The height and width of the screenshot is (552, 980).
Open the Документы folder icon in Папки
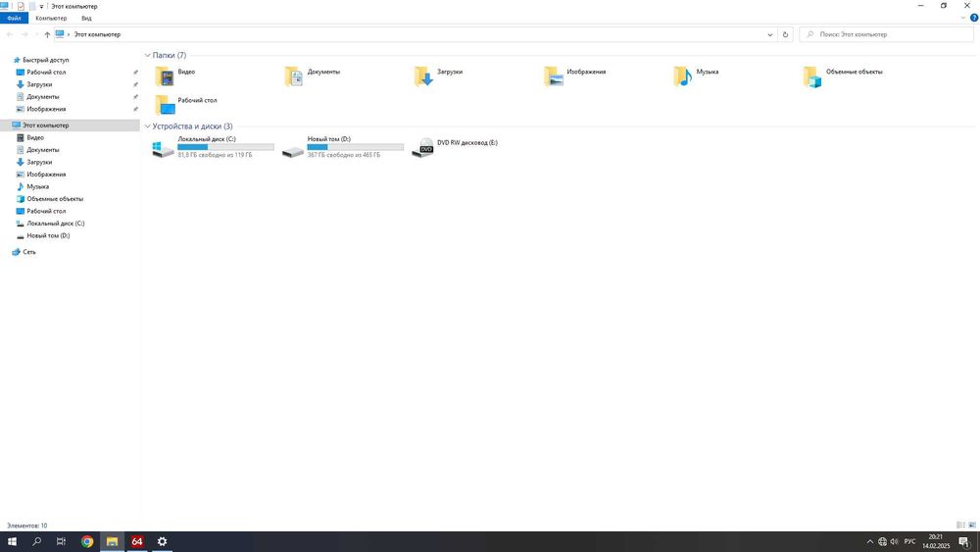tap(294, 76)
